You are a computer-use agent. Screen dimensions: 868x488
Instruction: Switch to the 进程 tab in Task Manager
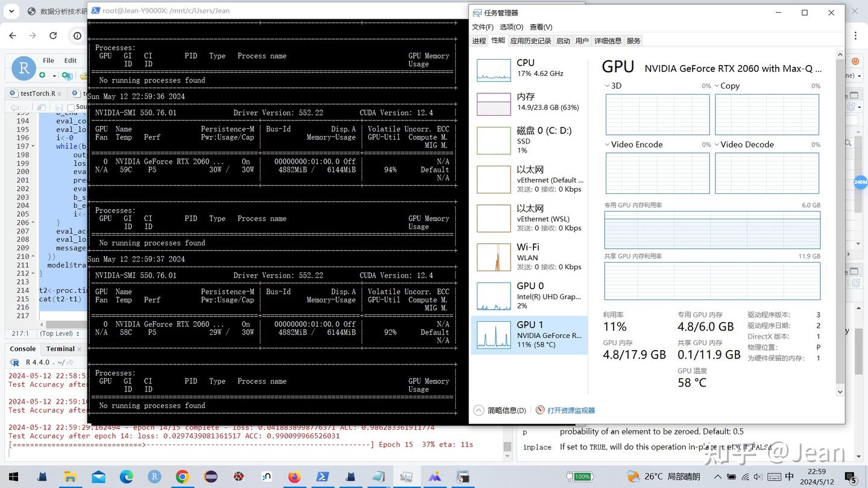tap(479, 40)
